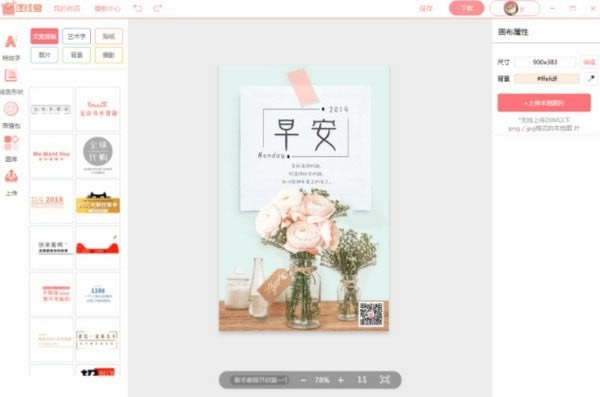The image size is (600, 397).
Task: Select the small subtitle lines under 早安
Action: point(307,174)
